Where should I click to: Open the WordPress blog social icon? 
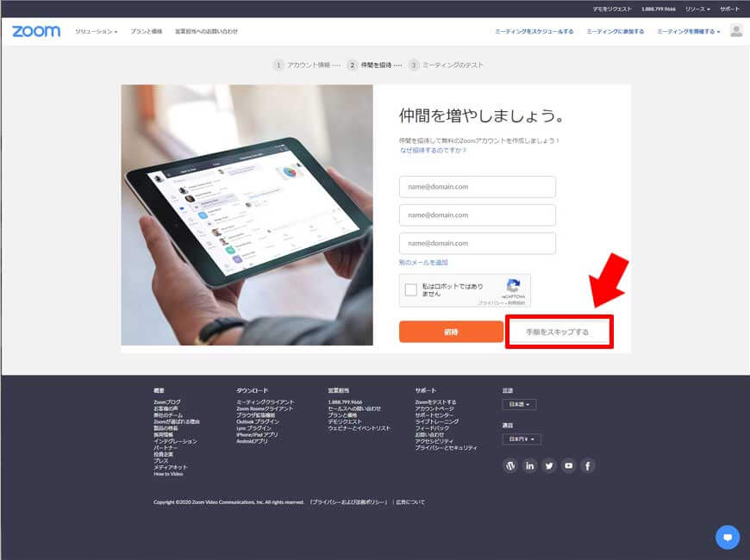pos(510,465)
